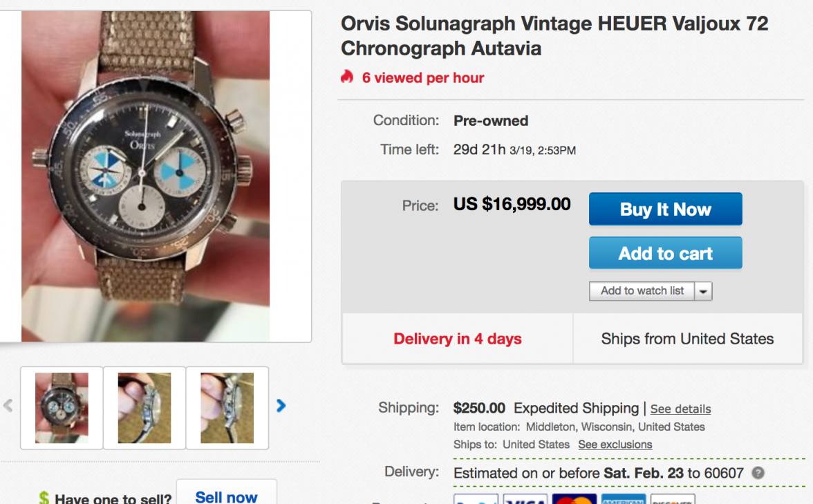Screen dimensions: 813x504
Task: Select the second watch side thumbnail
Action: [x=144, y=408]
